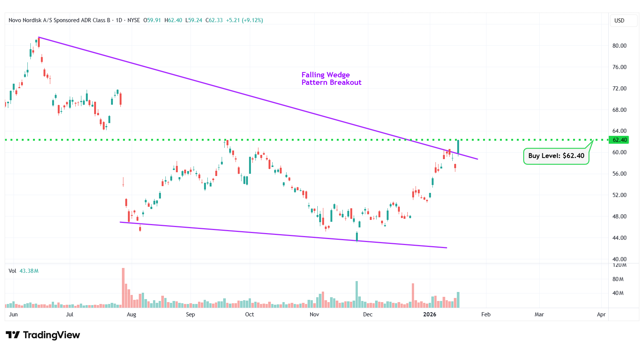Click the TradingView logo icon

coord(13,335)
